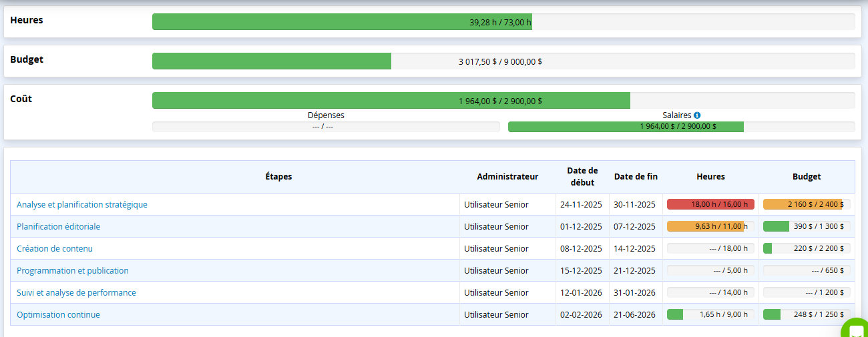
Task: Click the start date 12-01-2026
Action: (581, 293)
